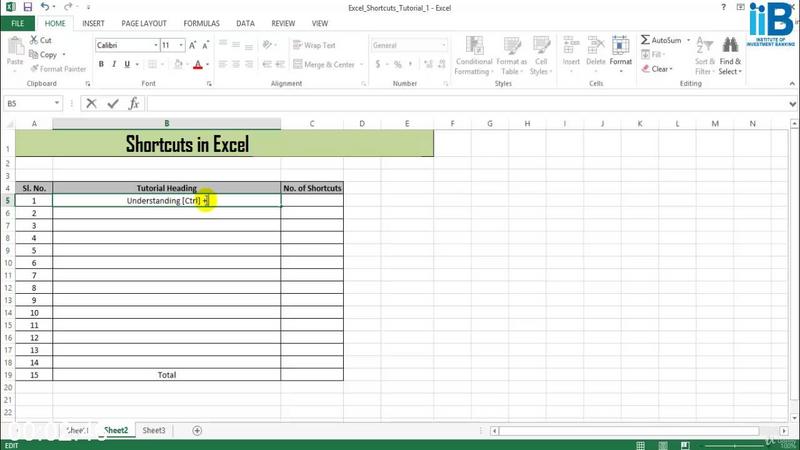Click the horizontal scrollbar right arrow
Image resolution: width=800 pixels, height=450 pixels.
click(784, 431)
